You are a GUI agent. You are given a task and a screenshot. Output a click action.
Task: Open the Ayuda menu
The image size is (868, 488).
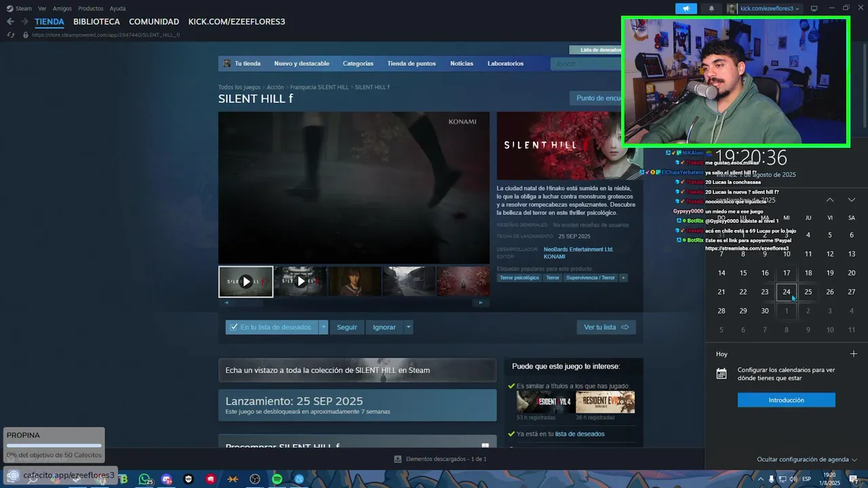(117, 8)
